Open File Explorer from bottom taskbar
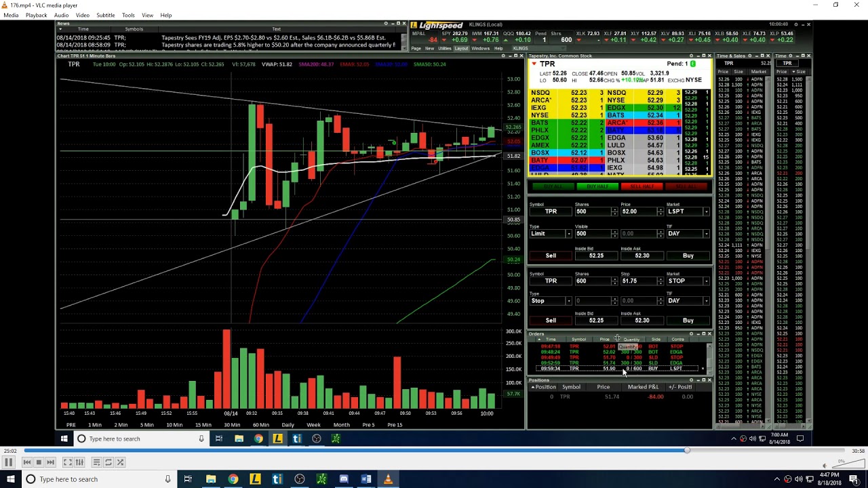The image size is (868, 488). pyautogui.click(x=211, y=479)
